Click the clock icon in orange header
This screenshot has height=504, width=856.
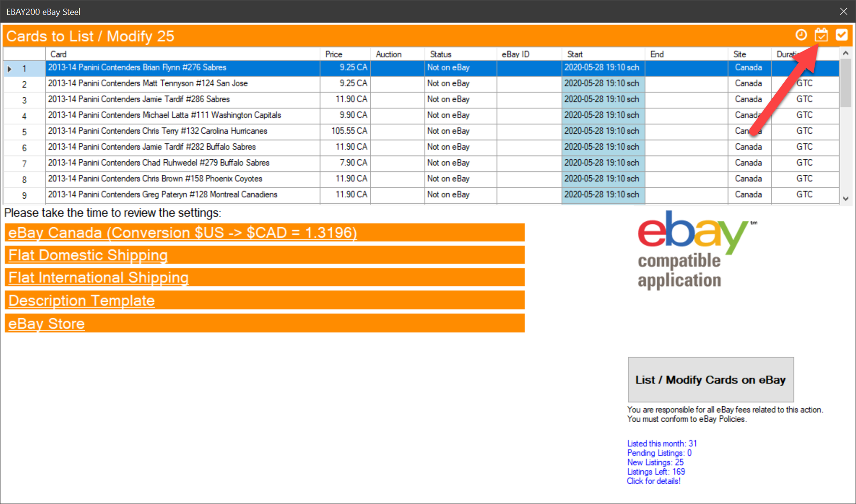click(801, 35)
